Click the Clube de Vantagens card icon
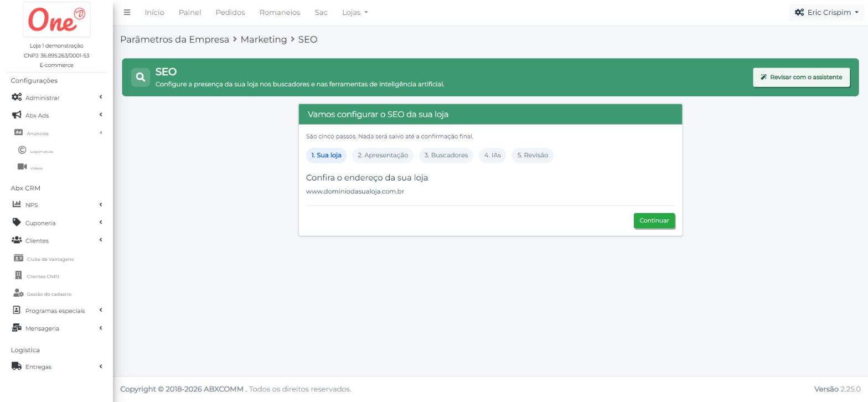Image resolution: width=868 pixels, height=402 pixels. point(19,259)
